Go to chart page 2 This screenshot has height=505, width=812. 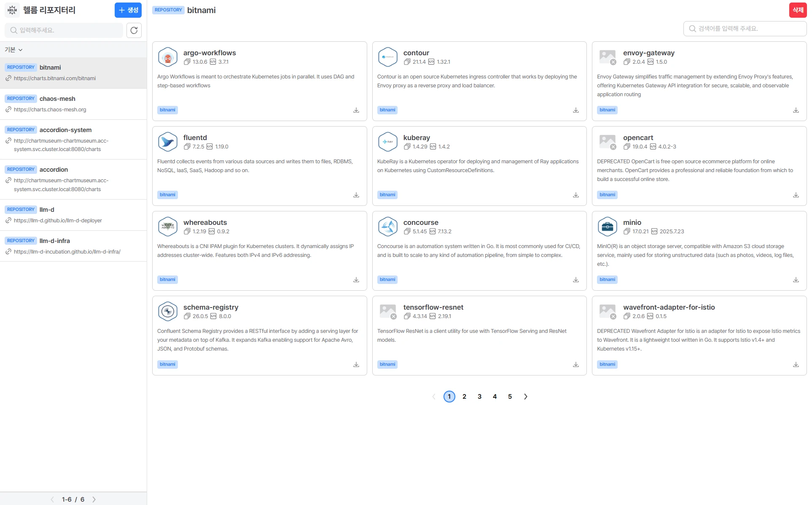pyautogui.click(x=464, y=397)
